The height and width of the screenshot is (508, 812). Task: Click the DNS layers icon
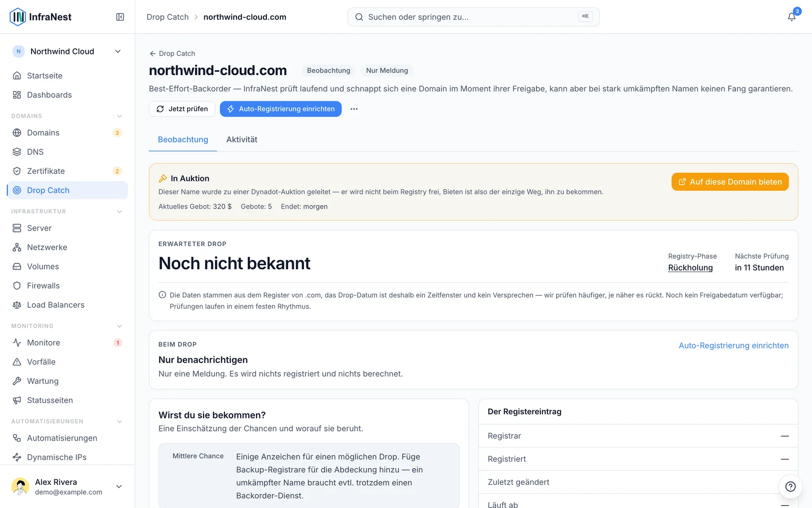point(17,152)
